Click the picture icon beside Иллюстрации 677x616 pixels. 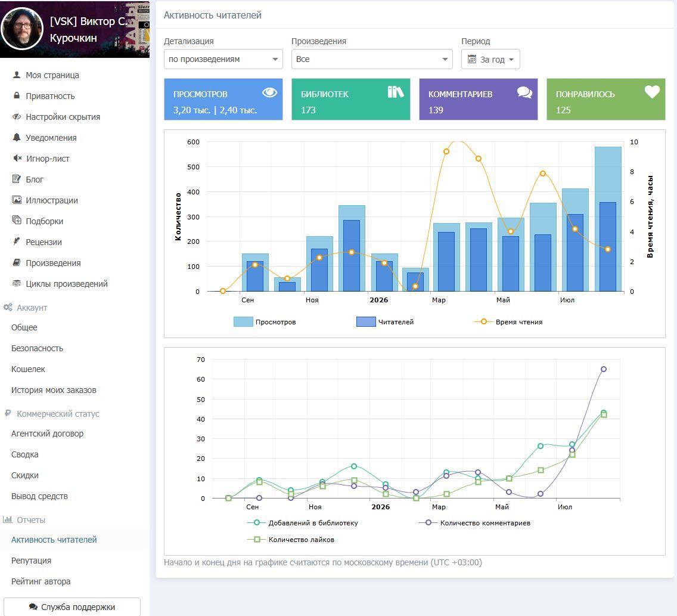pyautogui.click(x=17, y=200)
